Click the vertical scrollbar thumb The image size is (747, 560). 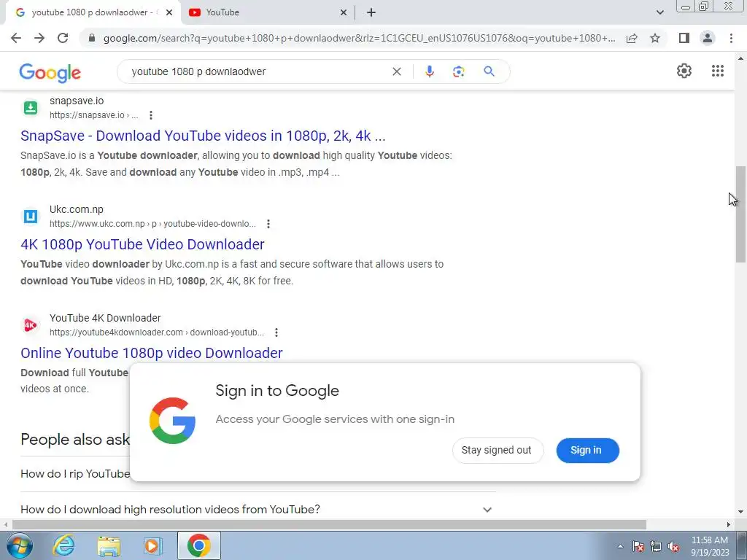pos(740,214)
